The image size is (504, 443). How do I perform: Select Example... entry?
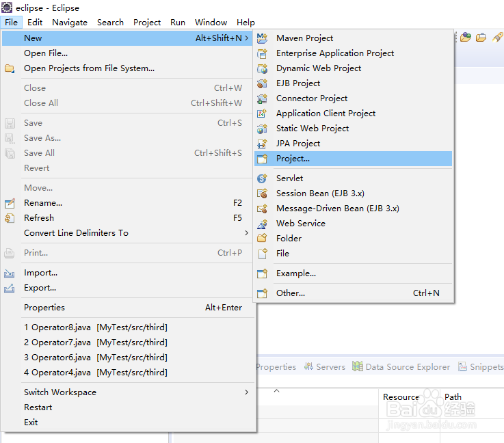(354, 273)
